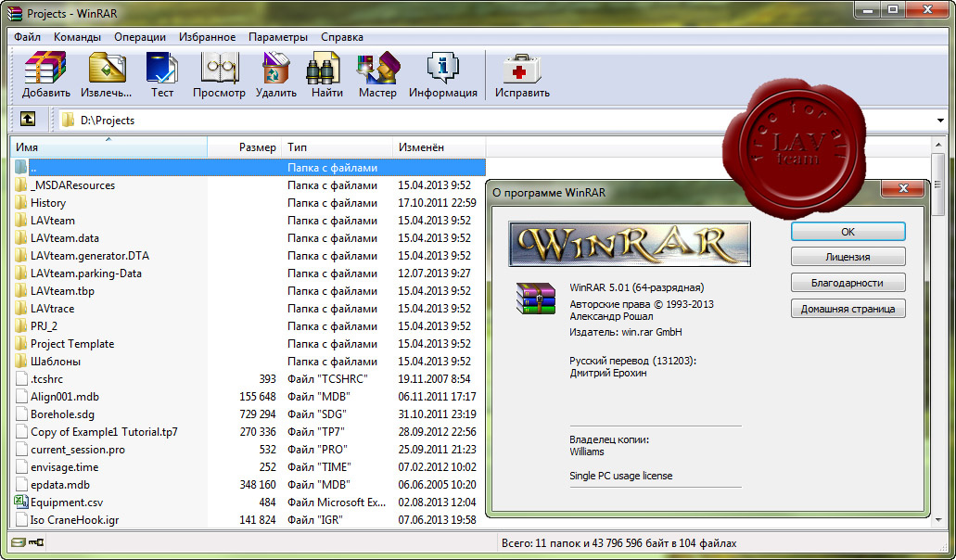Go up one folder level
Viewport: 956px width, 560px height.
pos(28,119)
